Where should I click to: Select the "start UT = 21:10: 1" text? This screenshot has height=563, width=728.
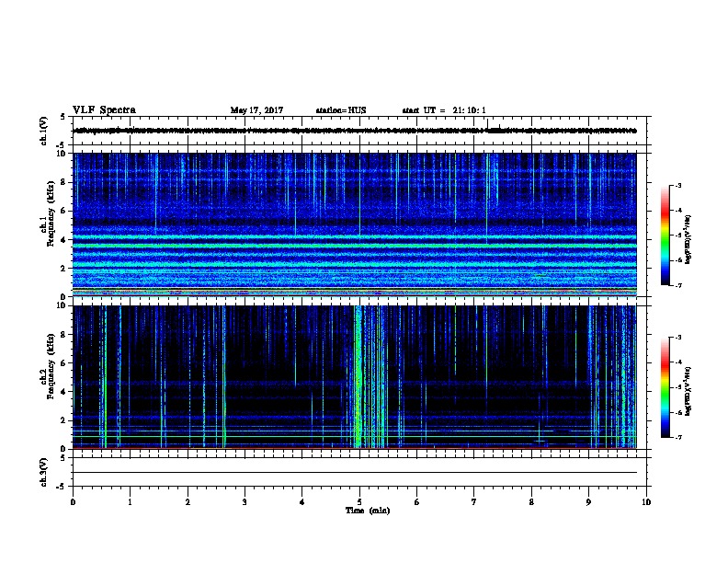coord(444,110)
